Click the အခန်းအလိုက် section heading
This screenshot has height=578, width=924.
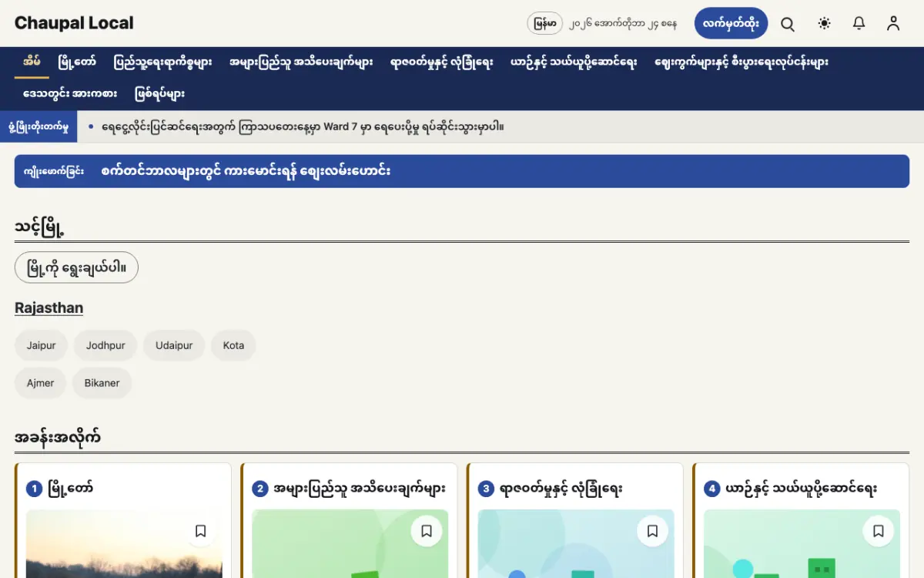coord(58,438)
